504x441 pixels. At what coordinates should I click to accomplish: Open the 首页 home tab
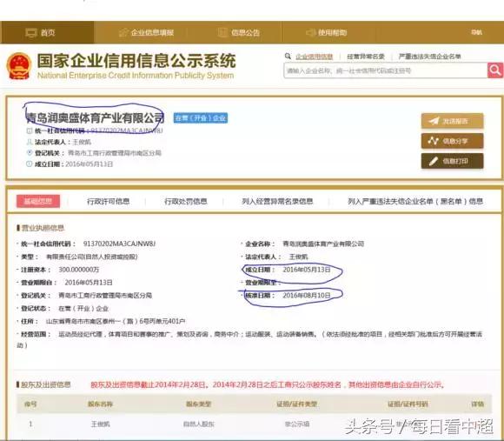[x=47, y=32]
